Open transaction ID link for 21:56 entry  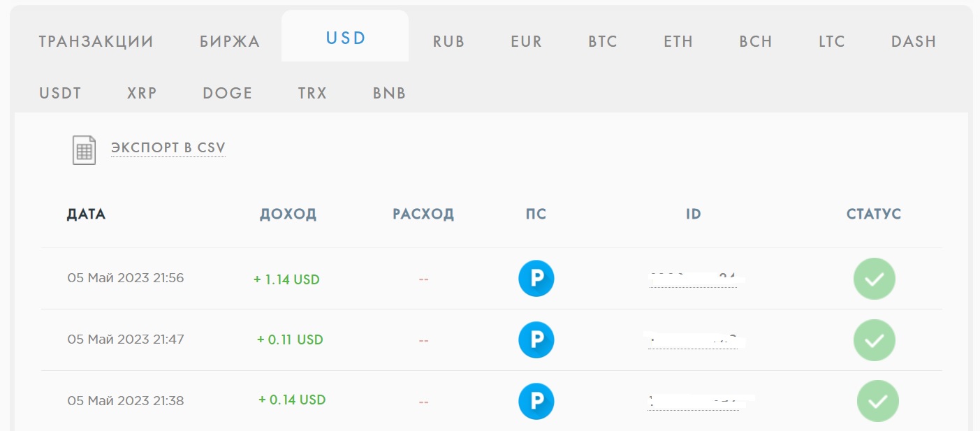pyautogui.click(x=692, y=280)
